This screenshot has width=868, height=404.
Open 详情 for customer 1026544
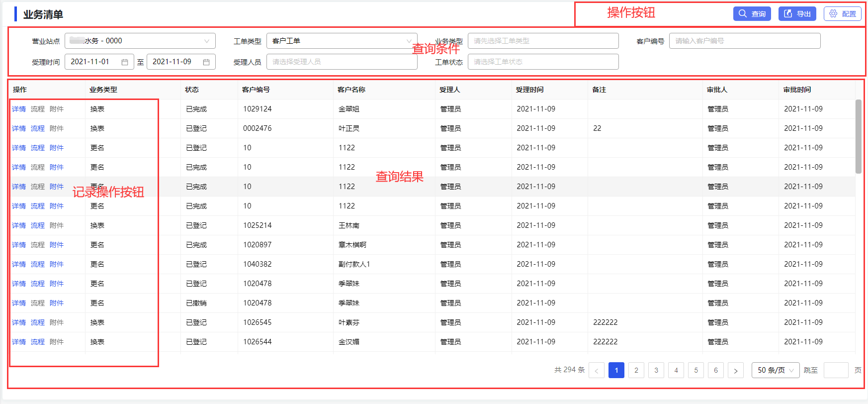point(19,342)
